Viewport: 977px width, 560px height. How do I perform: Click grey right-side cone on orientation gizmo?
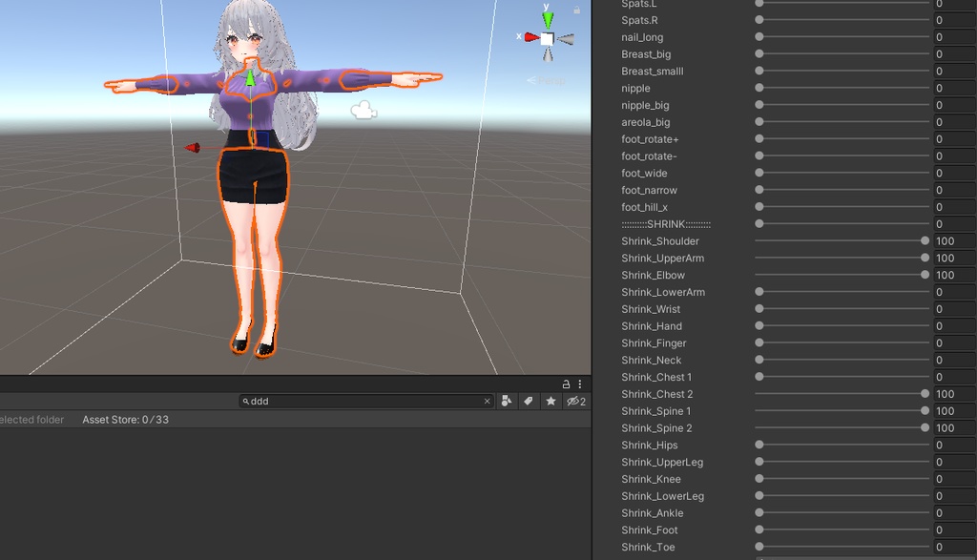pos(566,39)
